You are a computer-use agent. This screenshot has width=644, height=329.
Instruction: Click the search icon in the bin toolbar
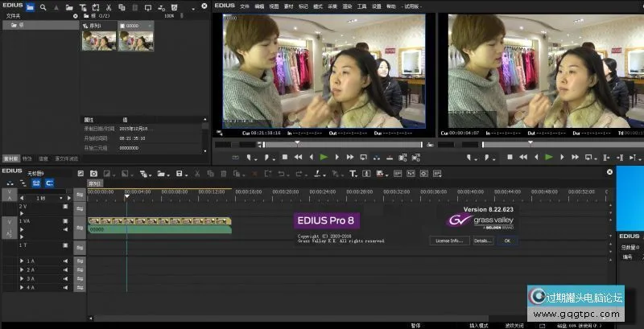tap(43, 6)
